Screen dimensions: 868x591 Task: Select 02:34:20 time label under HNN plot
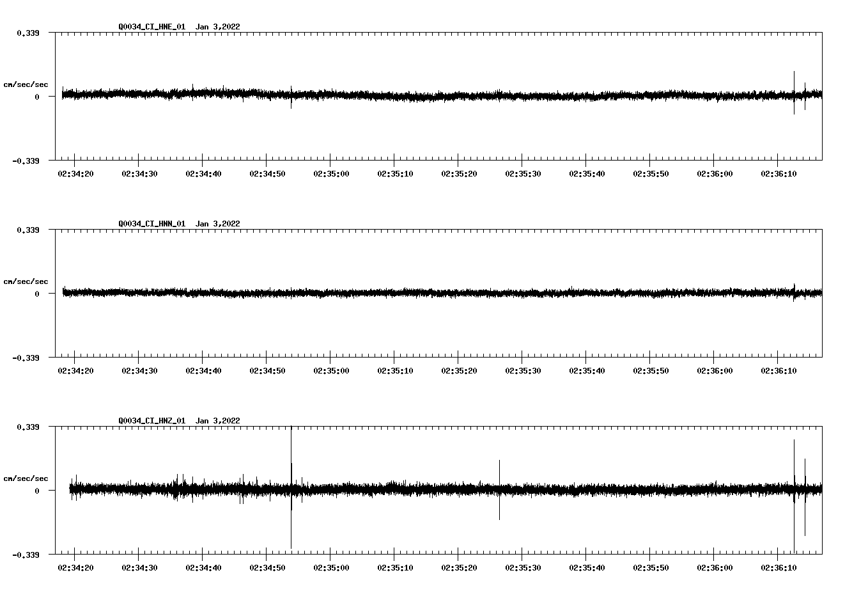(75, 370)
